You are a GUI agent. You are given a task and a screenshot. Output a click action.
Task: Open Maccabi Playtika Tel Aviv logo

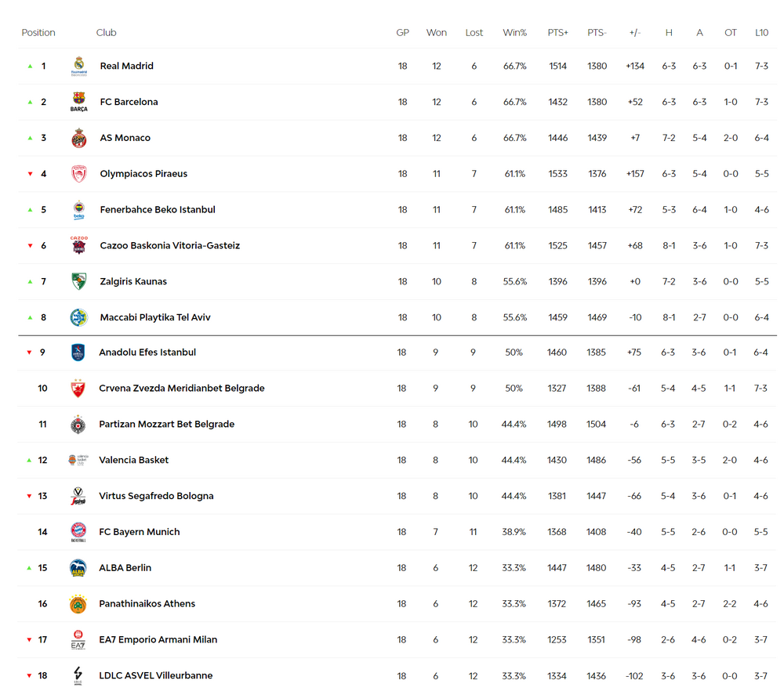point(79,317)
